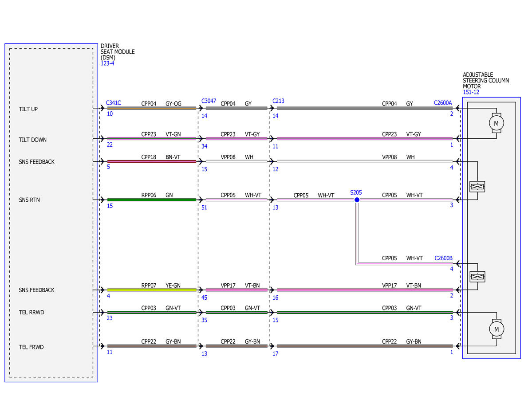Select pin number 23 on the TEL RRWD wire

pyautogui.click(x=110, y=318)
